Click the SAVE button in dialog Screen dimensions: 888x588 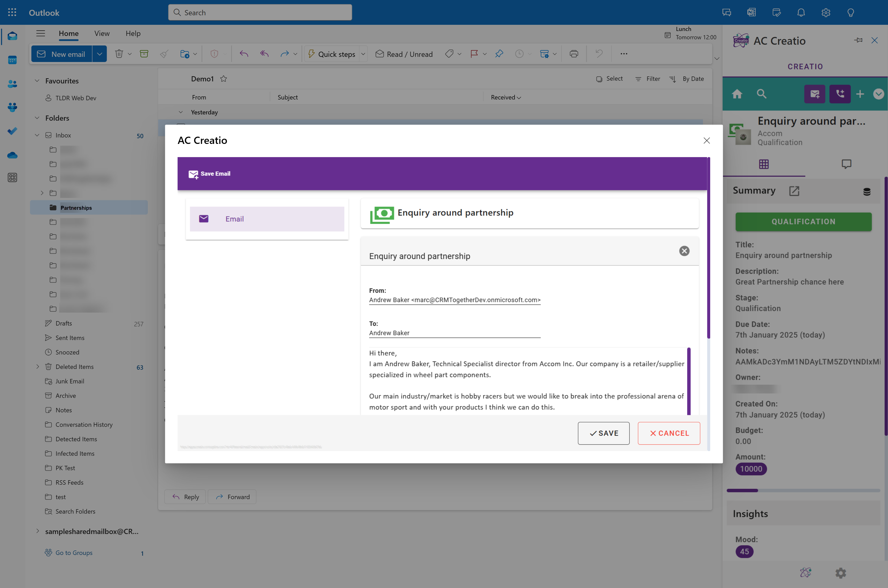[603, 433]
